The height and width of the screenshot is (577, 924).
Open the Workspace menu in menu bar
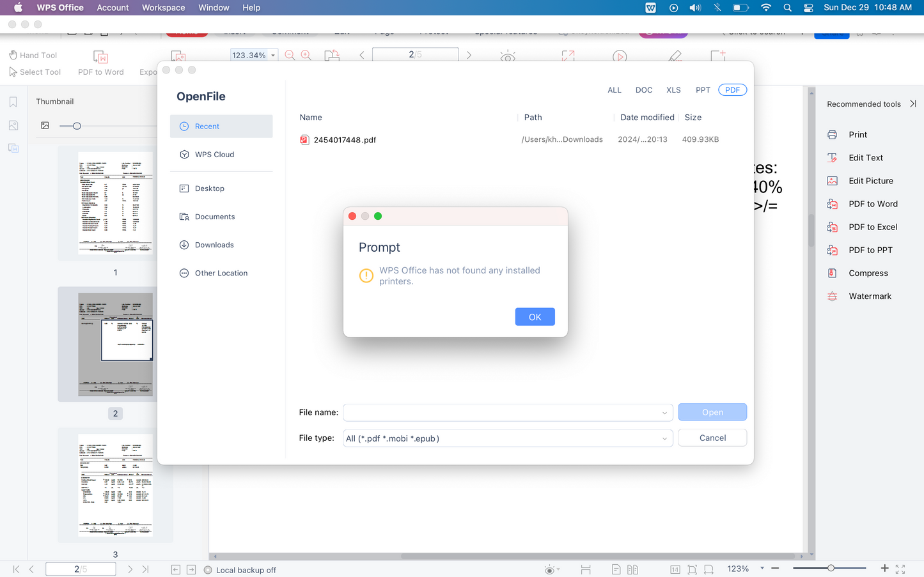(163, 8)
